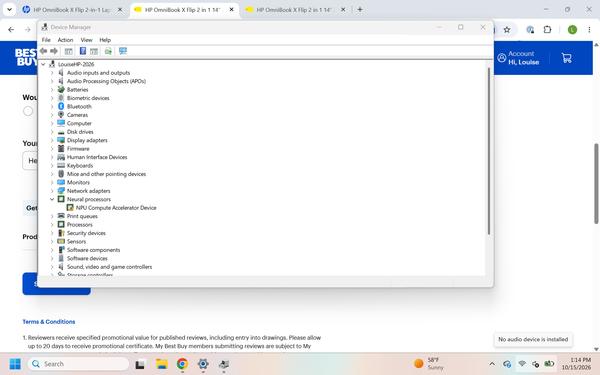Expand the Firmware category
This screenshot has width=600, height=375.
(52, 148)
